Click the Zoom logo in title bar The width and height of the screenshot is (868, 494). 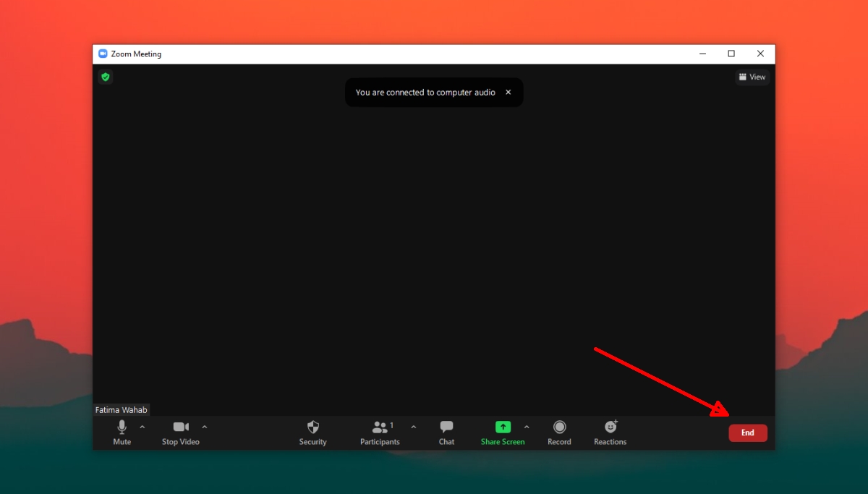click(x=103, y=54)
